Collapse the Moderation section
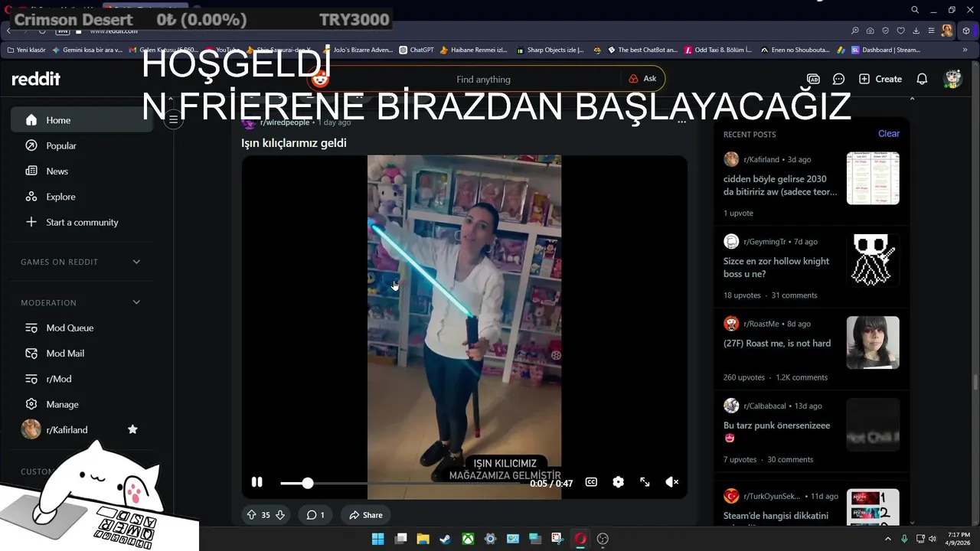 point(136,302)
